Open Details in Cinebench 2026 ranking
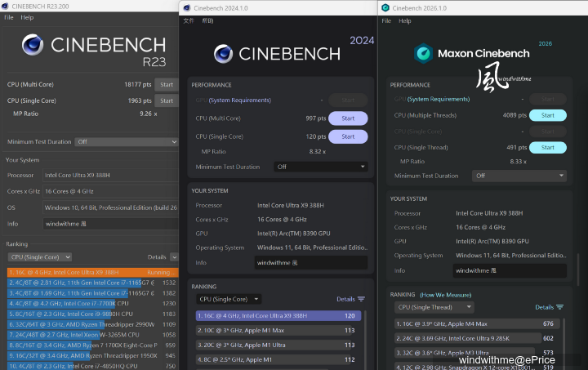588x370 pixels. click(x=545, y=307)
